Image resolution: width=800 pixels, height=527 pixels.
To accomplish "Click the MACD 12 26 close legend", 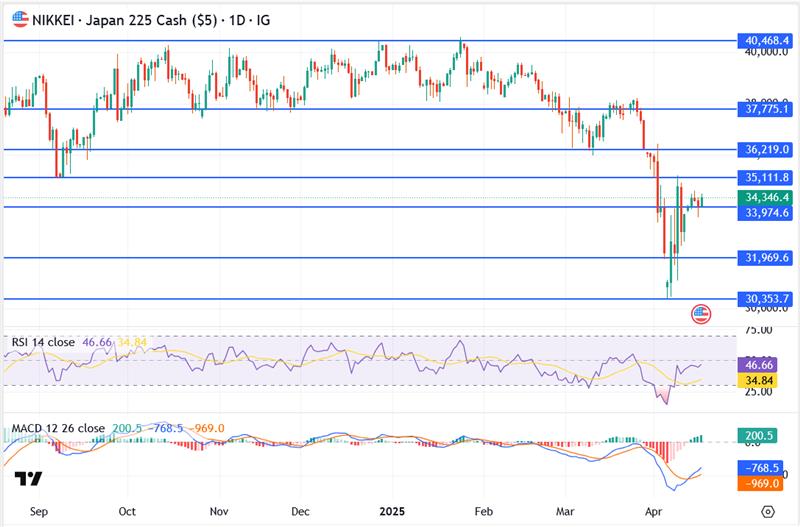I will [58, 428].
